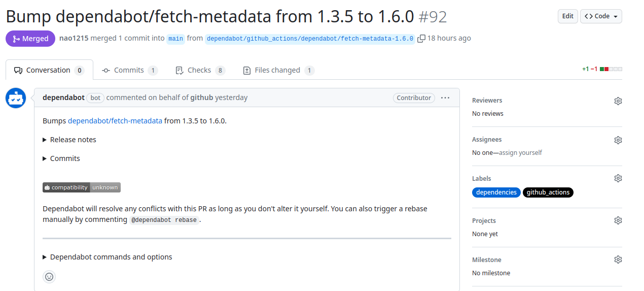This screenshot has width=644, height=291.
Task: Open the dependabot/fetch-metadata link
Action: pyautogui.click(x=115, y=121)
